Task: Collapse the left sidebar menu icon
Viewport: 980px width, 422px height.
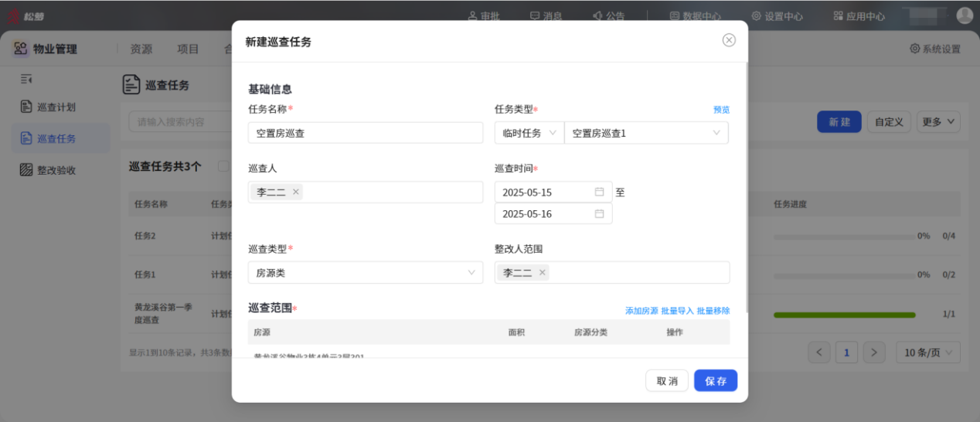Action: (x=26, y=79)
